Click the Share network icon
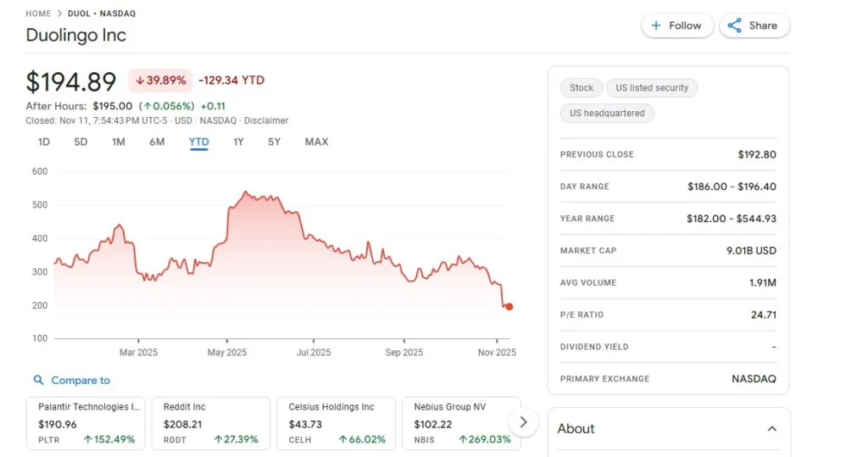Screen dimensions: 868x457 tap(735, 25)
